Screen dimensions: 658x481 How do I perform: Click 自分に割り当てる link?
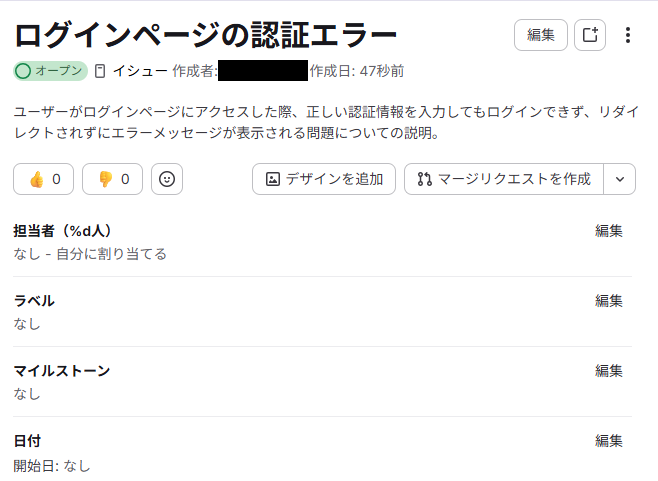coord(112,254)
